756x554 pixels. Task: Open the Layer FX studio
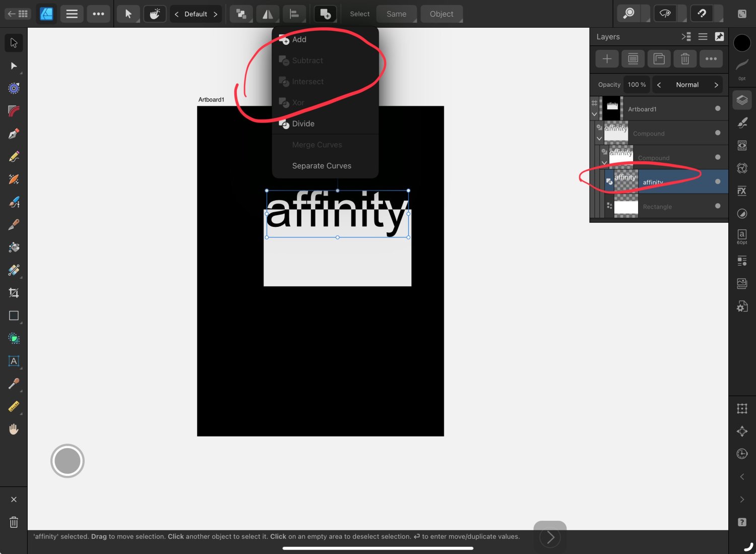[742, 191]
